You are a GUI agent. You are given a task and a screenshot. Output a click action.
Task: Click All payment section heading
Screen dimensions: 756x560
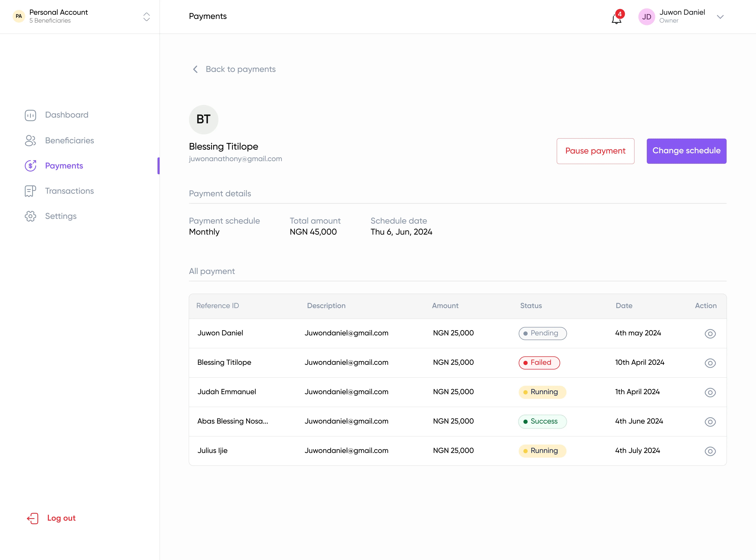click(212, 271)
